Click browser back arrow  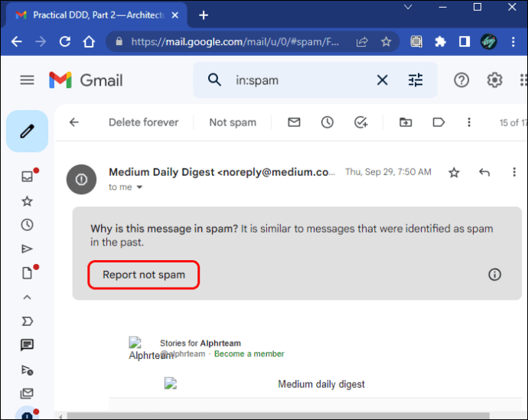17,42
